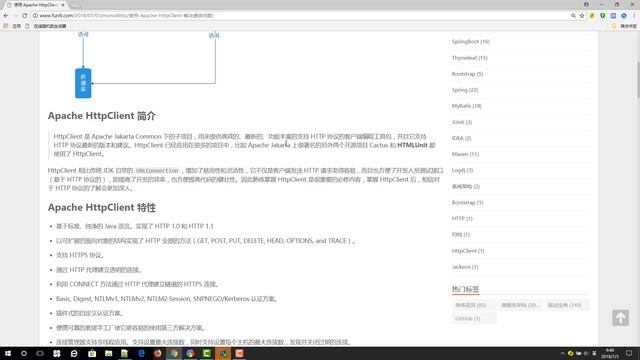The height and width of the screenshot is (360, 640).
Task: Open the red C app on taskbar
Action: point(240,353)
